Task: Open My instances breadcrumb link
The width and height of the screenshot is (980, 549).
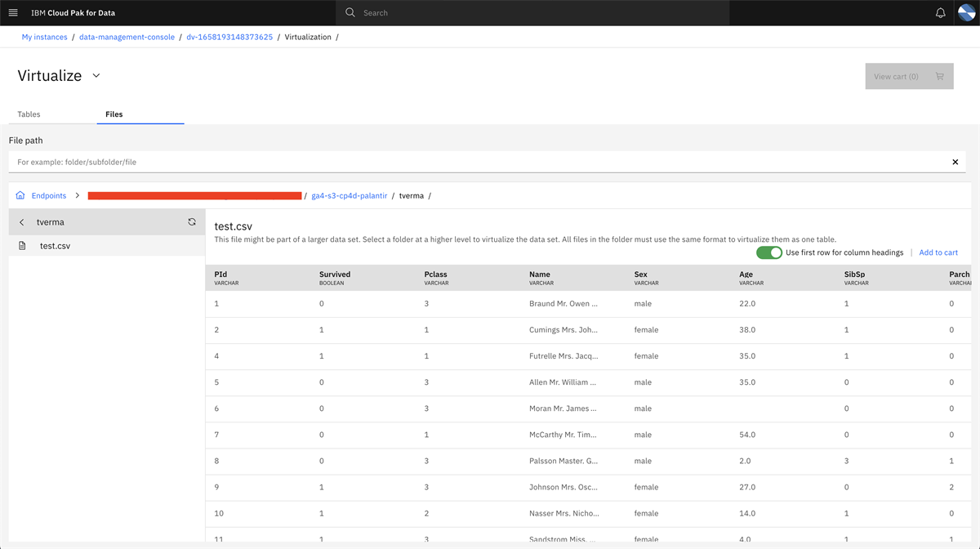Action: point(44,38)
